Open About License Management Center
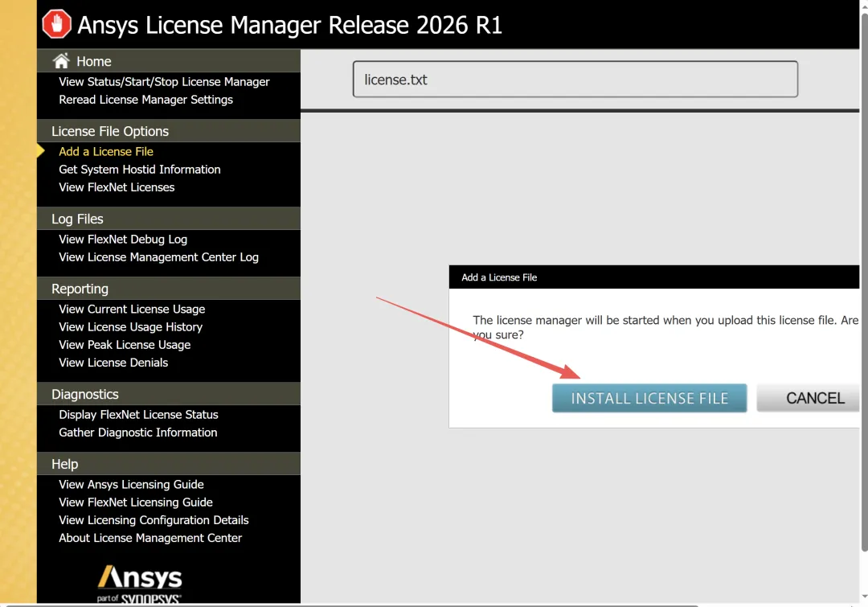 (150, 537)
